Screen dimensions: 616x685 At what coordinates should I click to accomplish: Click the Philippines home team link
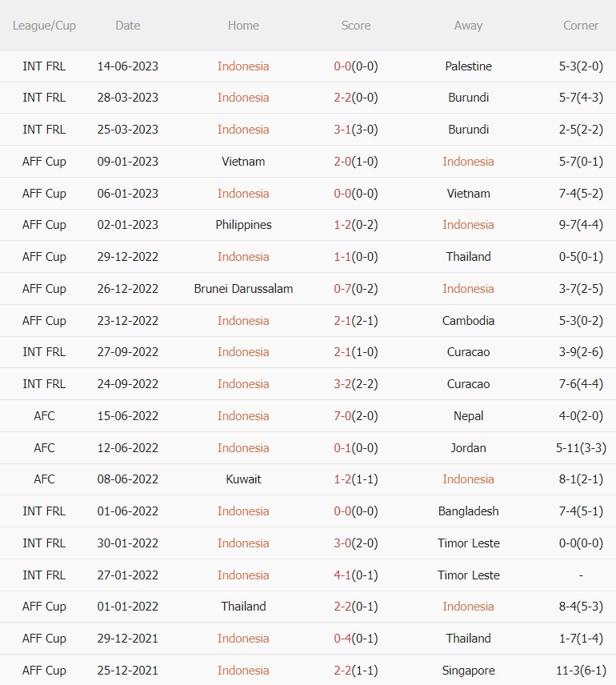tap(243, 225)
